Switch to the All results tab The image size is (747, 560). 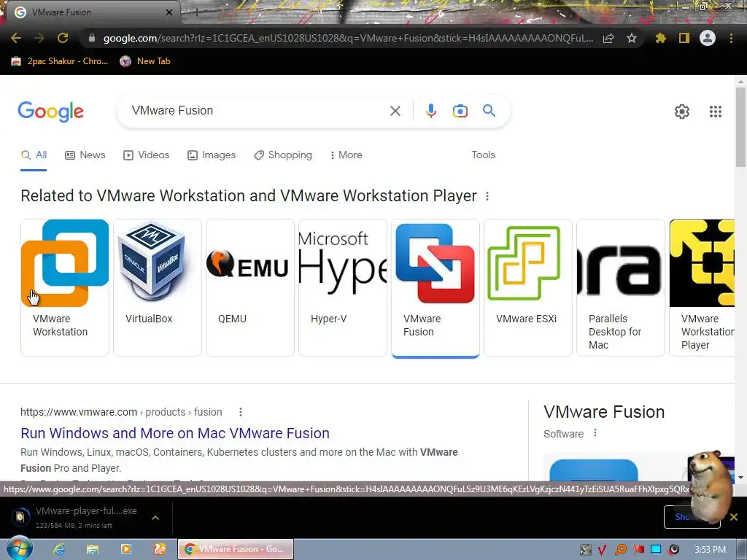[x=34, y=155]
